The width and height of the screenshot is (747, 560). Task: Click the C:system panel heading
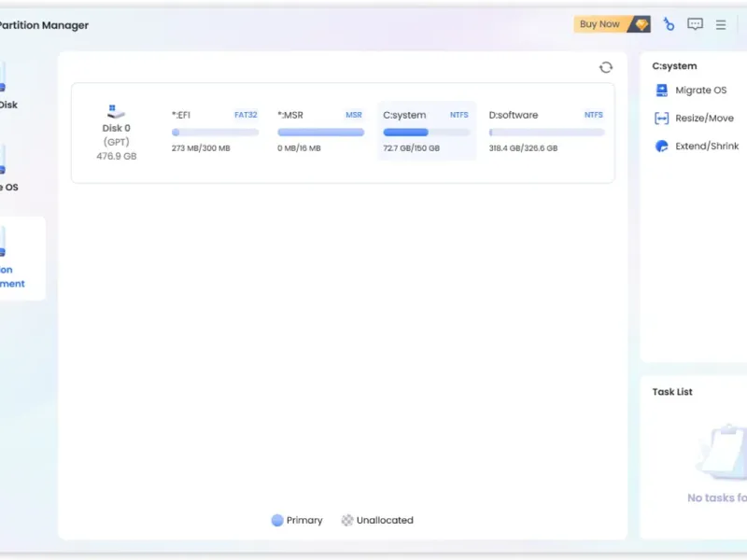tap(674, 66)
